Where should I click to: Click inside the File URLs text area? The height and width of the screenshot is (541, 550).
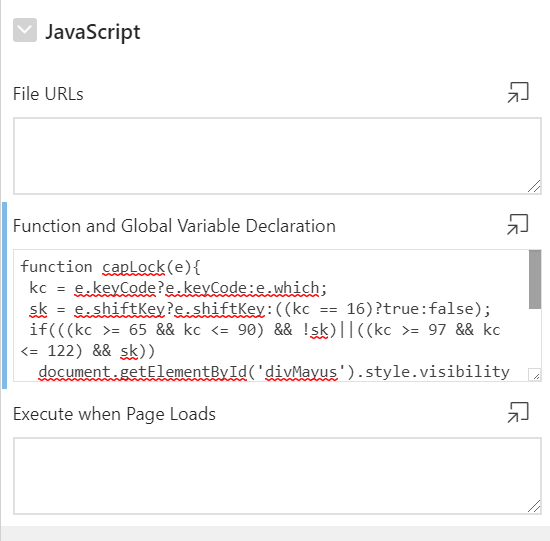point(277,156)
